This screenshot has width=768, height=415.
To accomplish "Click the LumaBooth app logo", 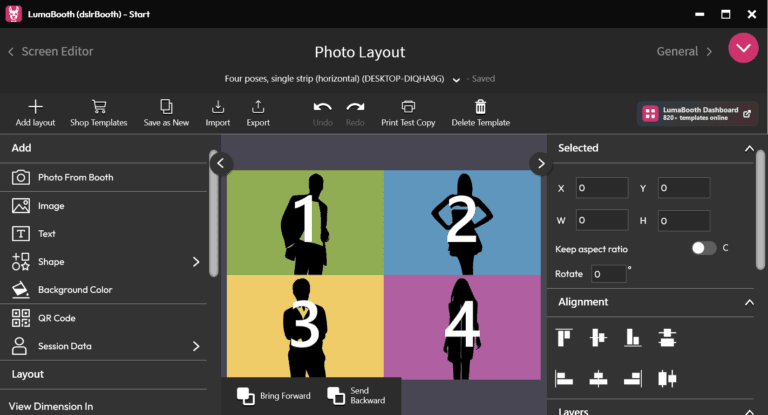I will (13, 14).
